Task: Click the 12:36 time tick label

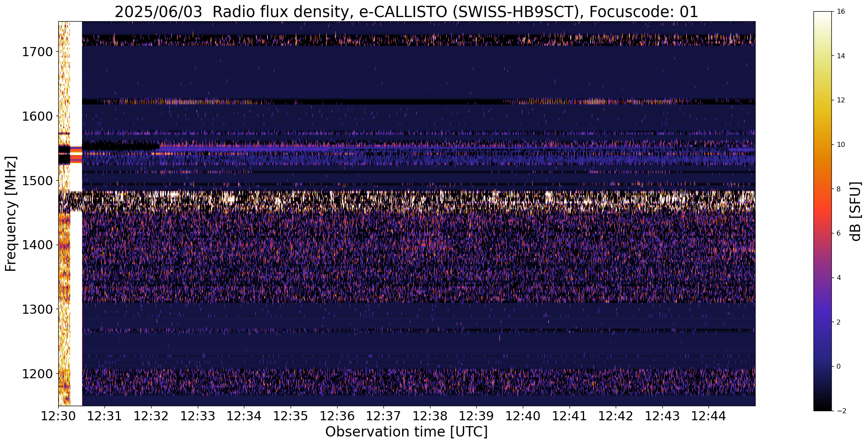Action: (x=337, y=416)
